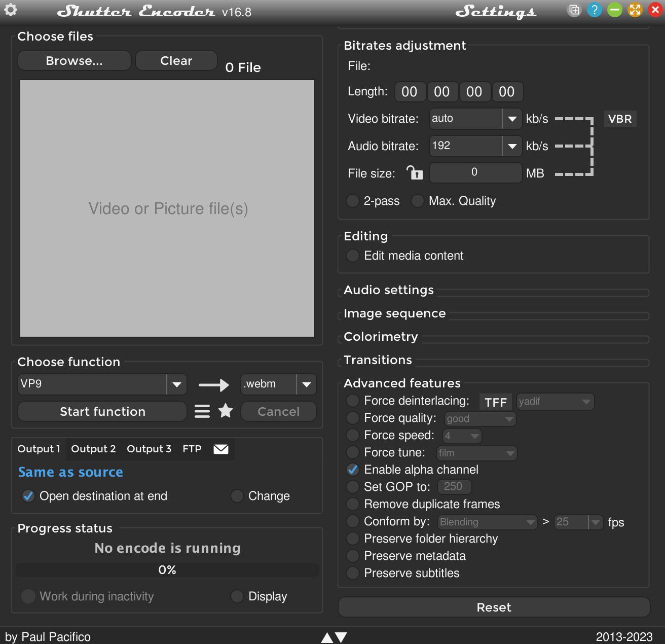Switch to the Output 1 tab
The image size is (665, 644).
tap(39, 449)
